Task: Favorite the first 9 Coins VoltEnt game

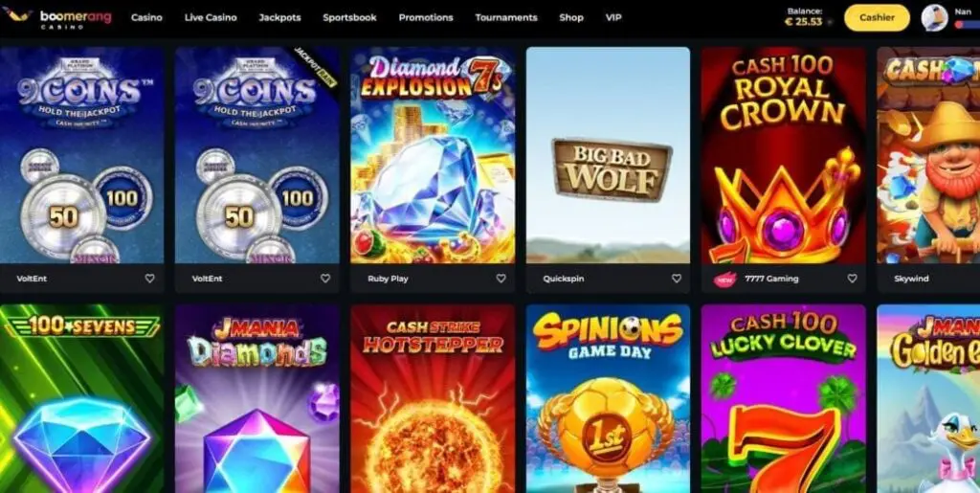Action: (x=149, y=279)
